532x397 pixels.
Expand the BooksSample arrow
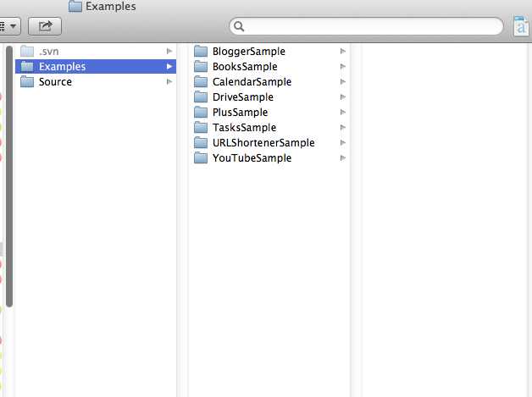pyautogui.click(x=343, y=67)
